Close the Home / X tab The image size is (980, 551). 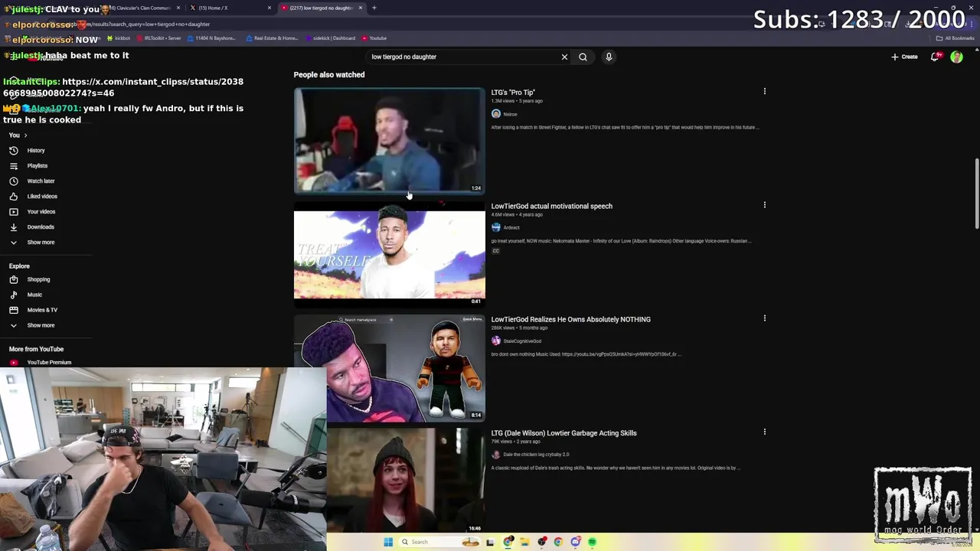[x=269, y=8]
